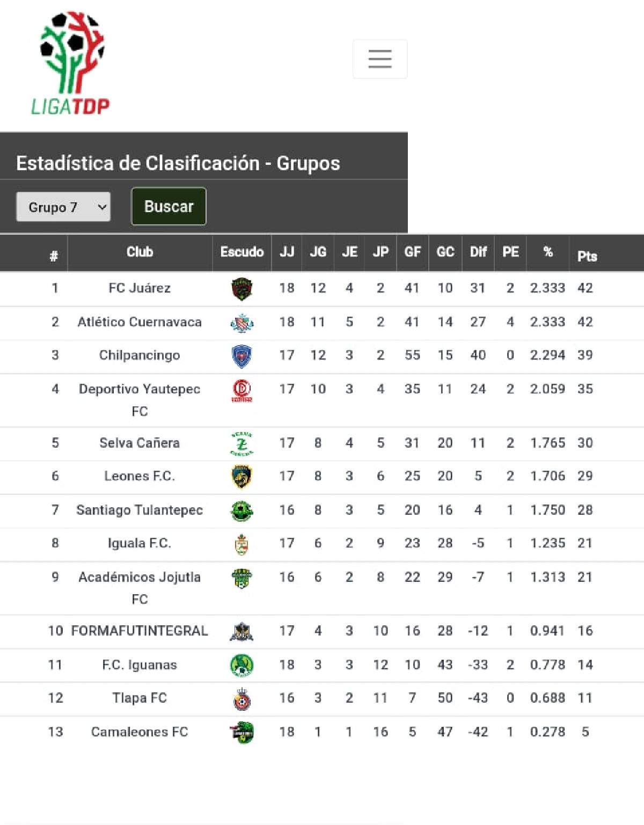Click the Leones F.C. crest
Image resolution: width=644 pixels, height=825 pixels.
coord(242,477)
